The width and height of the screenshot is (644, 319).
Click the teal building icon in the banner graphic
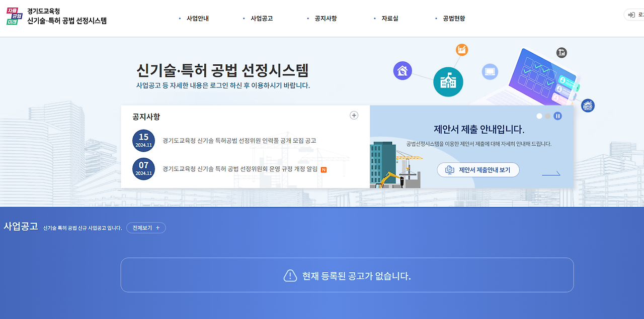point(448,81)
